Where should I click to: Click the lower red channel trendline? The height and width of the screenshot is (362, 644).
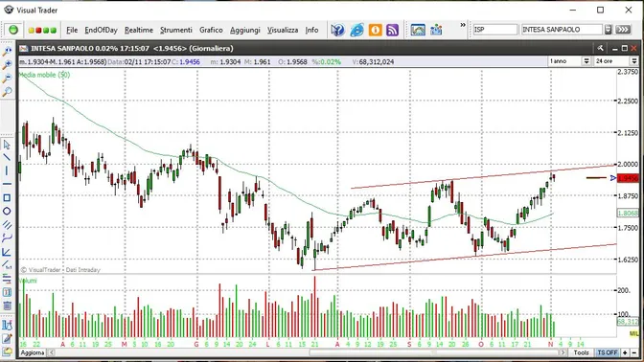click(465, 257)
